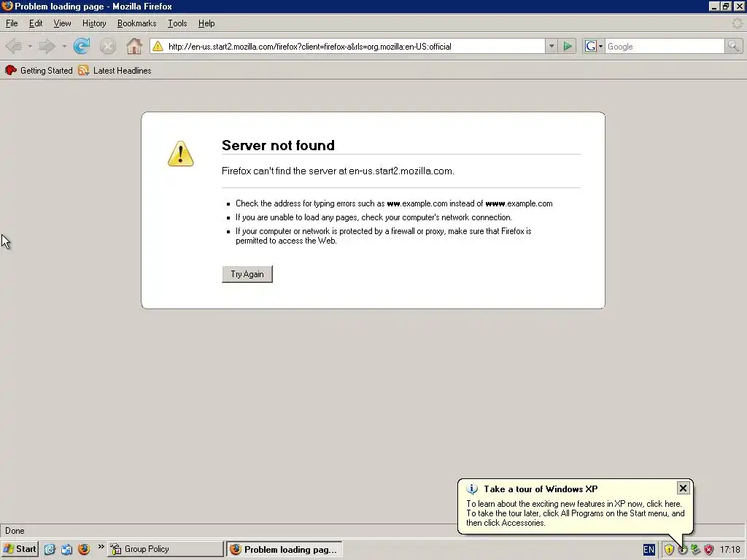This screenshot has width=747, height=560.
Task: Click the info icon in tour balloon
Action: point(472,489)
